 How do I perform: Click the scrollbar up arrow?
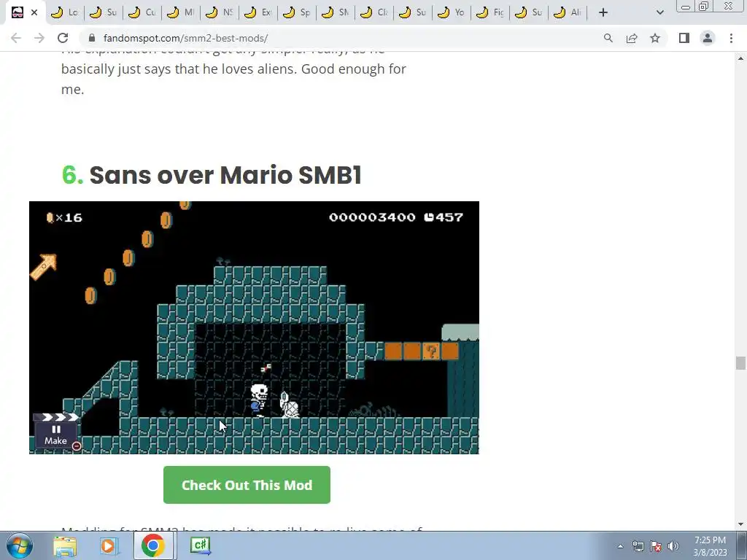pyautogui.click(x=740, y=58)
